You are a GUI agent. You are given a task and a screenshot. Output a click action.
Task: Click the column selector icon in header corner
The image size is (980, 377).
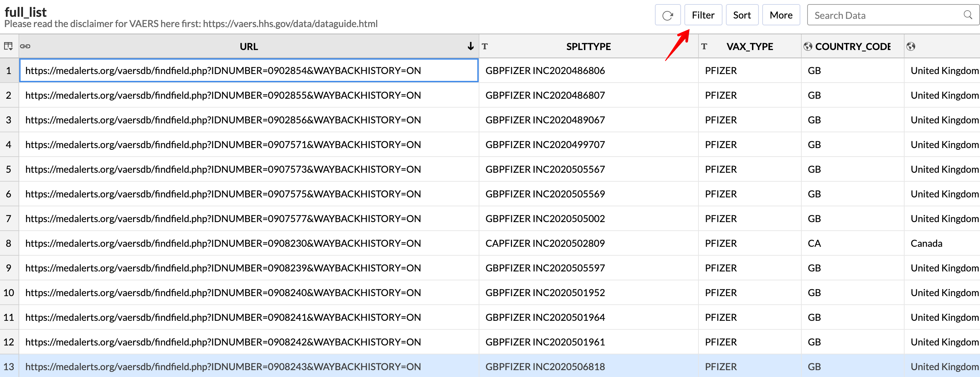[8, 46]
